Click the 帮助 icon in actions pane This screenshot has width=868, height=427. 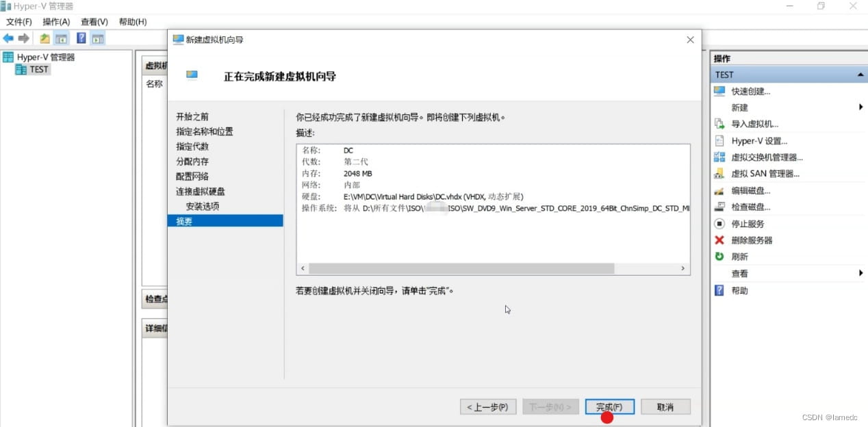[x=719, y=290]
